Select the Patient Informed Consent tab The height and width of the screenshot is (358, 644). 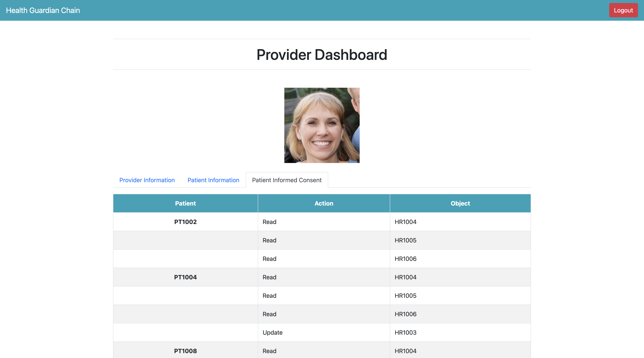[286, 180]
